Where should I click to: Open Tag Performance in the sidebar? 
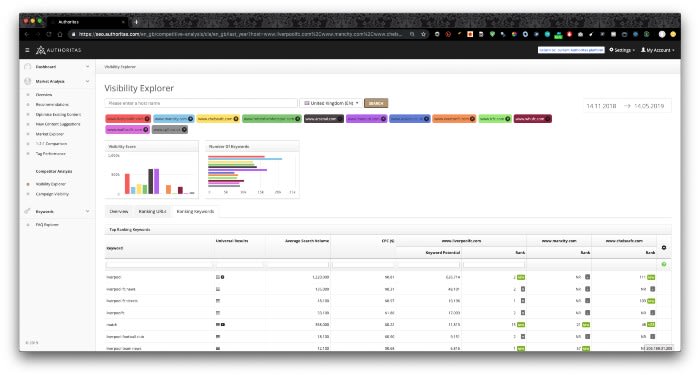coord(51,154)
